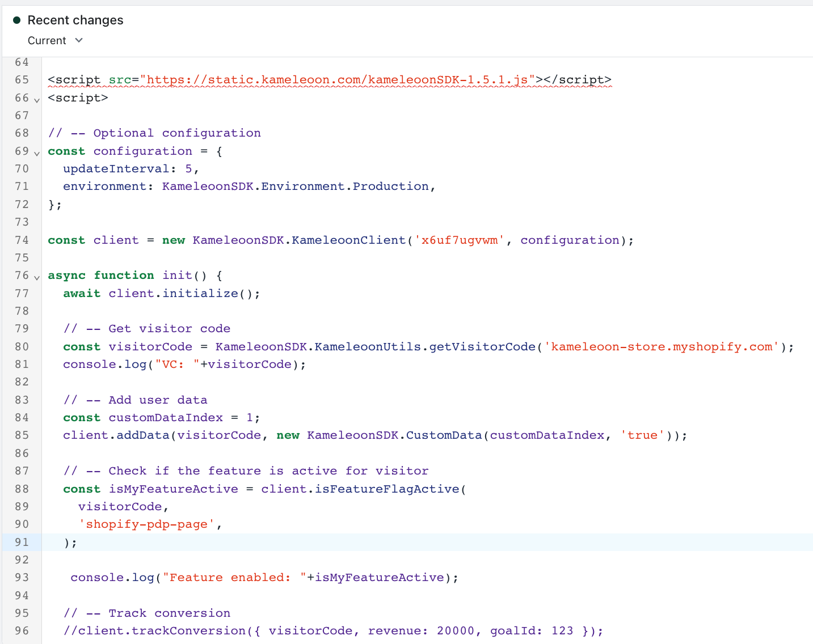Select line number 91 in the gutter
Screen dimensions: 813x644
(22, 542)
